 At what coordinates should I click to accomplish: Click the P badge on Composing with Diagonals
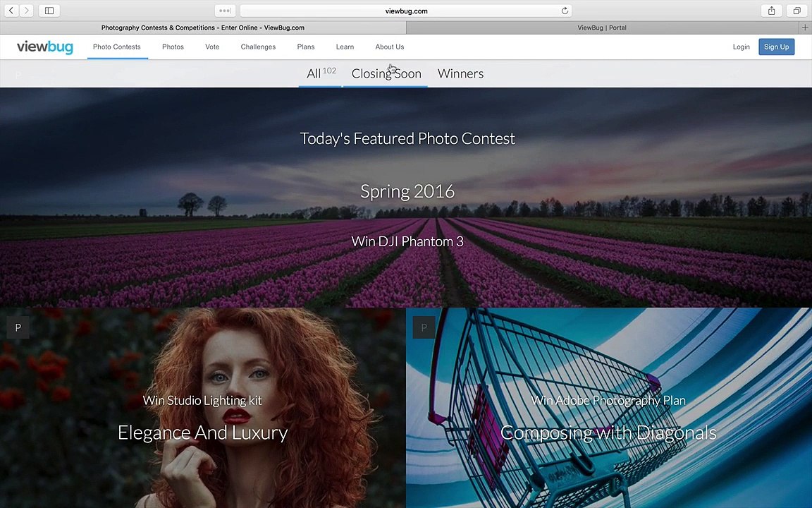424,327
